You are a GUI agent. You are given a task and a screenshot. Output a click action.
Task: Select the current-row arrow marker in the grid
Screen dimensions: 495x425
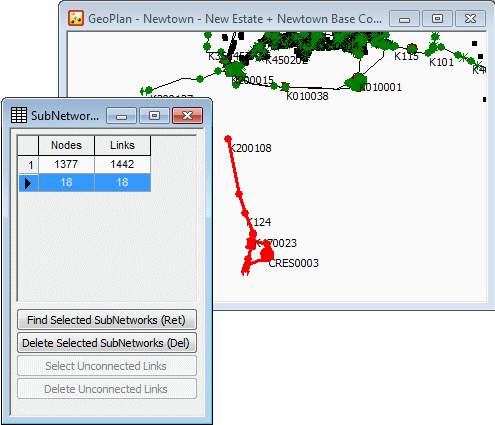point(28,183)
